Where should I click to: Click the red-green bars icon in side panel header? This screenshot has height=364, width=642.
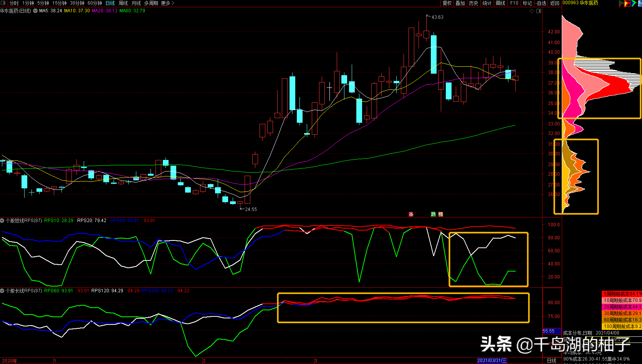point(621,3)
